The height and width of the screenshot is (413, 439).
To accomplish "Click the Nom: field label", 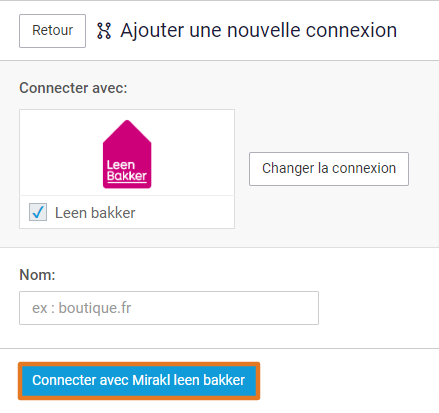I will point(37,275).
